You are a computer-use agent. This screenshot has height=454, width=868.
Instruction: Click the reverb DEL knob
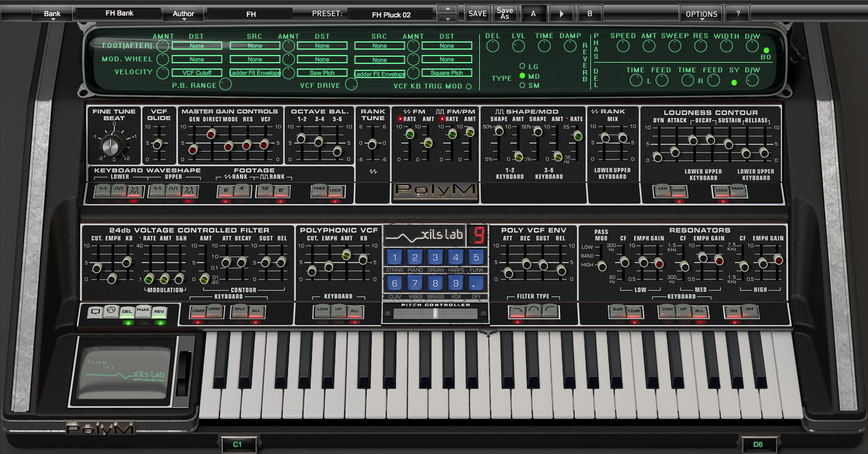click(493, 46)
